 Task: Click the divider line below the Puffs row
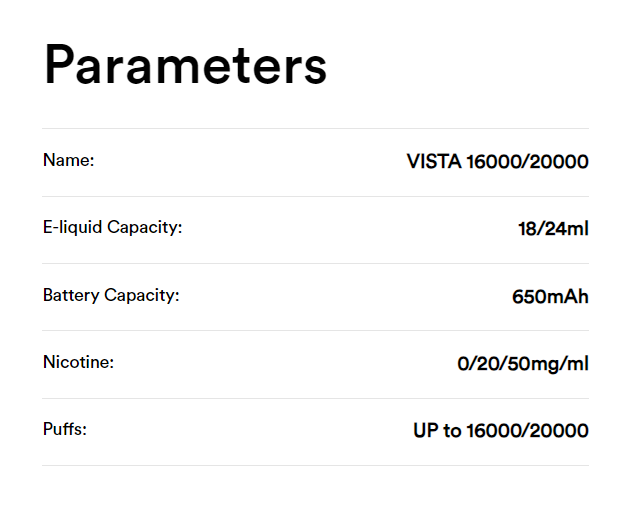click(x=315, y=465)
